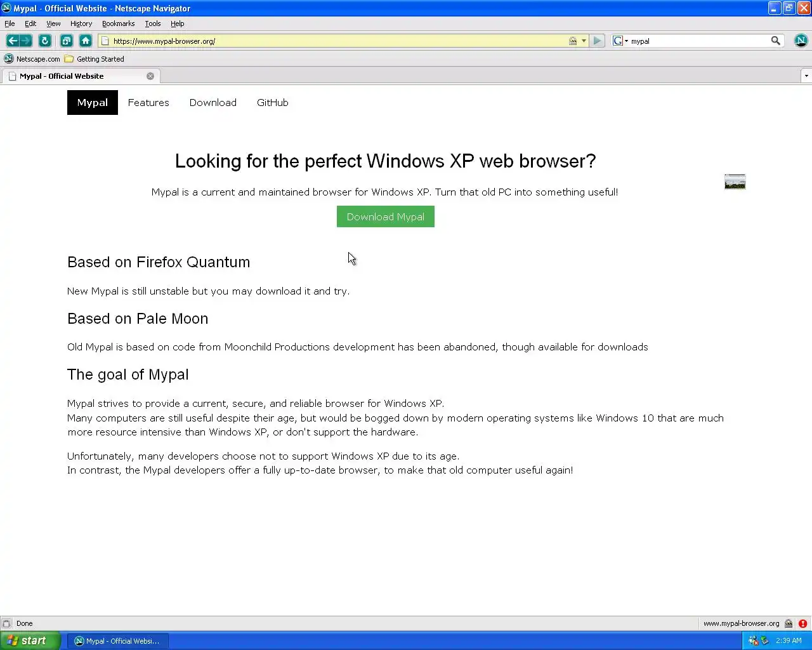Screen dimensions: 812x650
Task: Click in the URL address field
Action: [x=339, y=41]
